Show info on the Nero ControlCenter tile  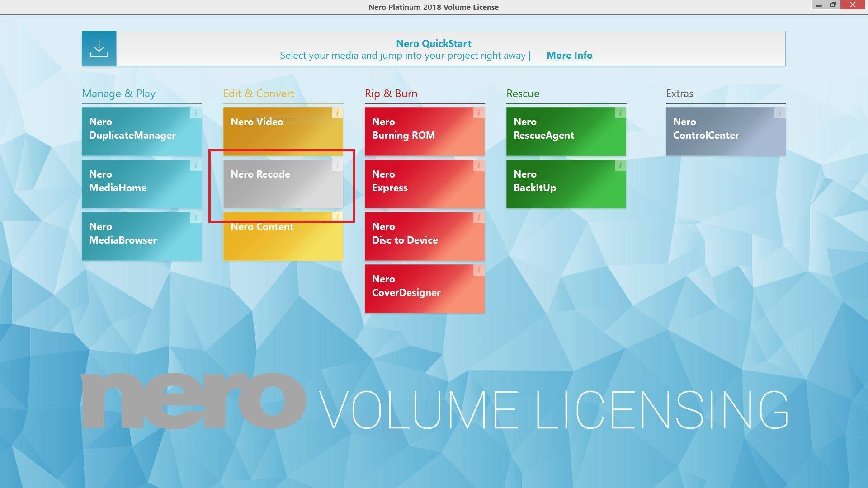pos(780,113)
